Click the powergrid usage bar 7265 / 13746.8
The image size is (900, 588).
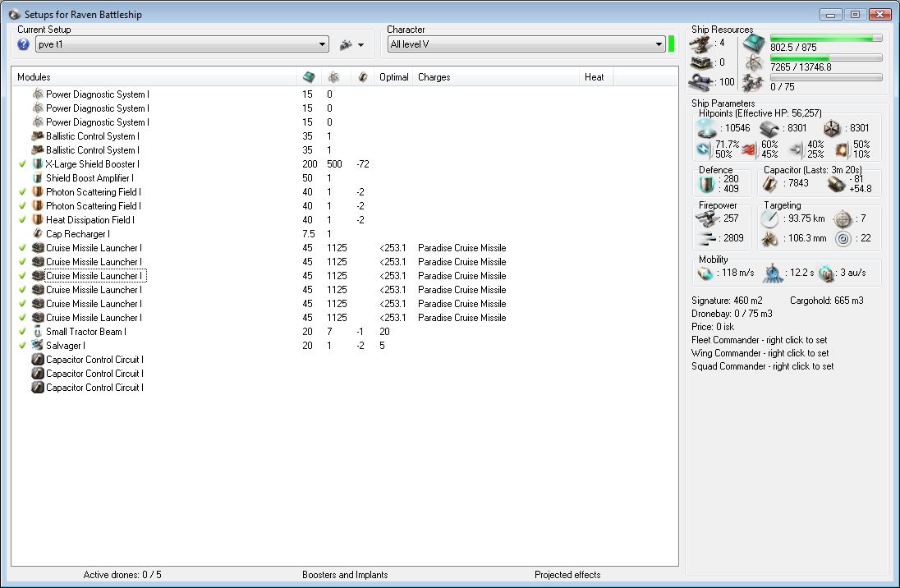[x=826, y=58]
